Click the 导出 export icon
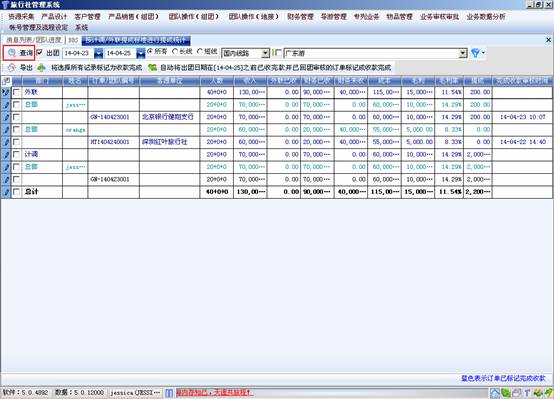 pyautogui.click(x=11, y=68)
